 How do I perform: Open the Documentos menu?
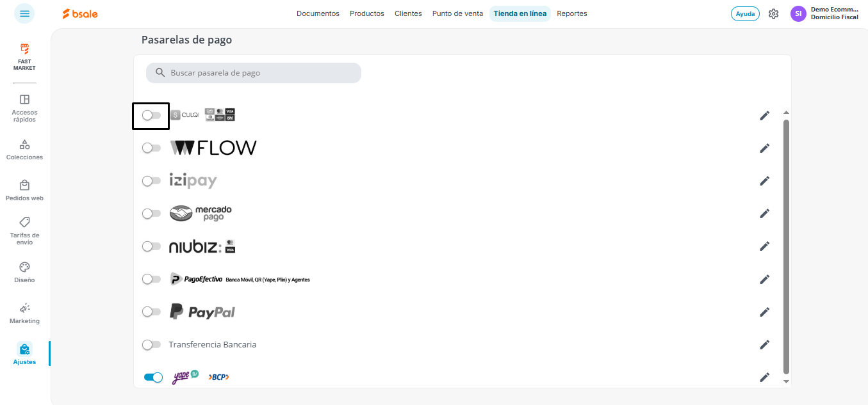point(318,13)
